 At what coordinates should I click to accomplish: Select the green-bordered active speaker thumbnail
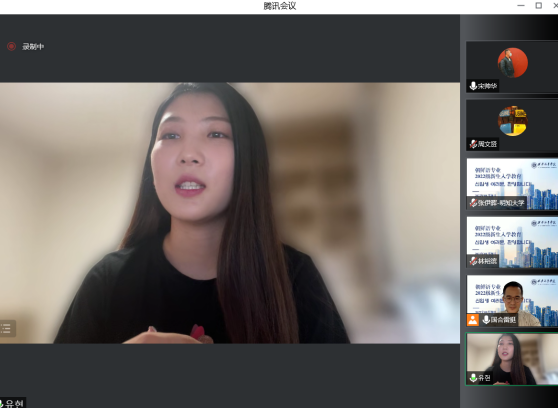click(512, 359)
